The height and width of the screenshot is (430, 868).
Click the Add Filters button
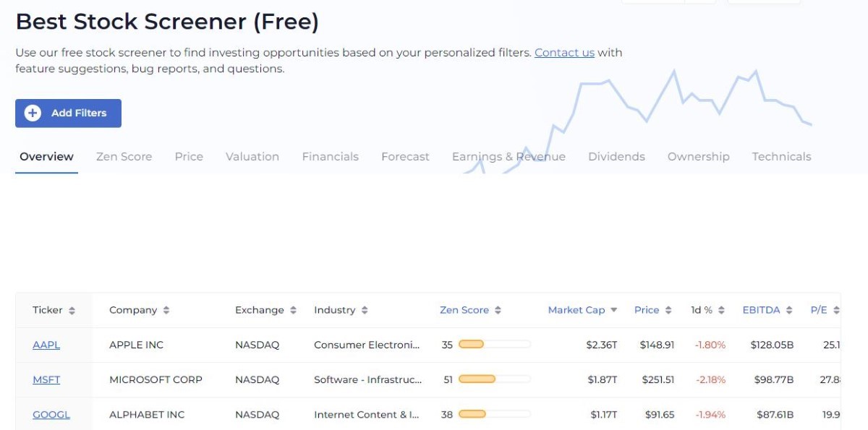[x=68, y=113]
